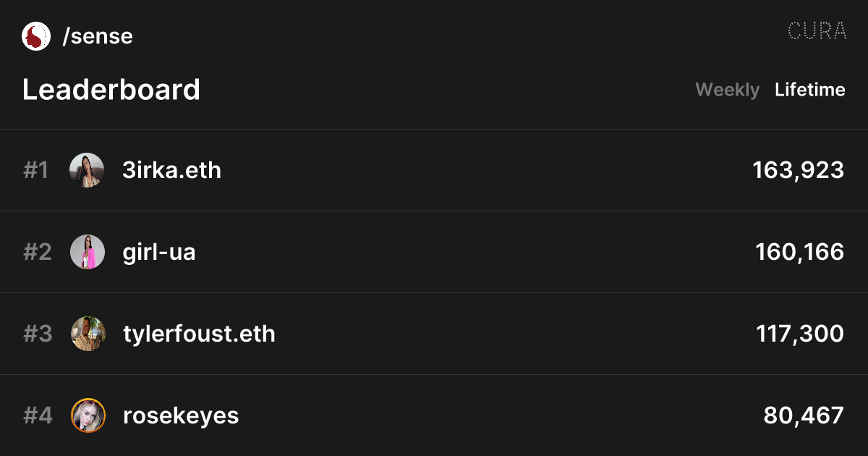Viewport: 868px width, 456px height.
Task: Select the tylerfoust.eth username
Action: coord(199,334)
